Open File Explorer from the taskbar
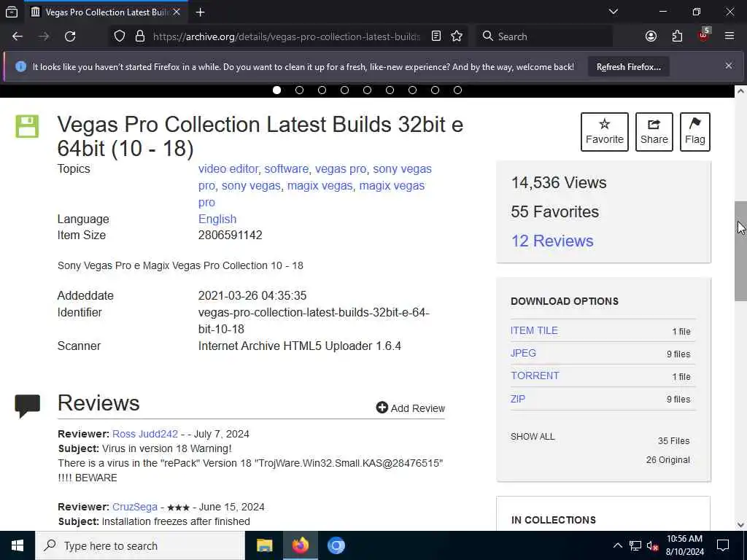The height and width of the screenshot is (560, 747). 264,545
